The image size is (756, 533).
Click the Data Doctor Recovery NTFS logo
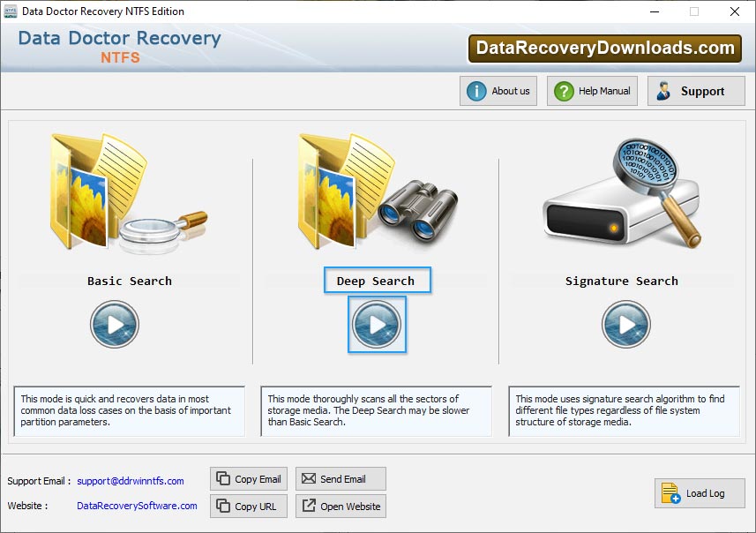[120, 47]
